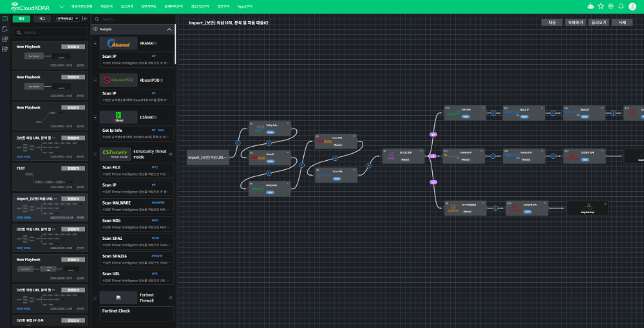Click the rightmost delete button on canvas

tap(621, 23)
